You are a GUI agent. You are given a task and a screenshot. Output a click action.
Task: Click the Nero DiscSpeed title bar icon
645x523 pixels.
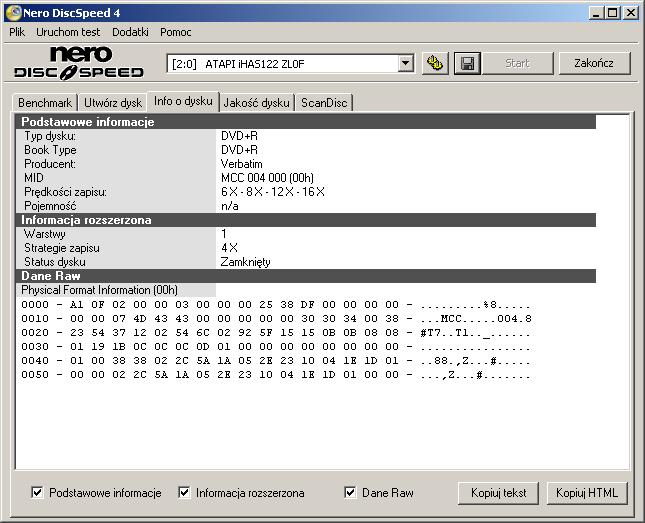point(13,13)
